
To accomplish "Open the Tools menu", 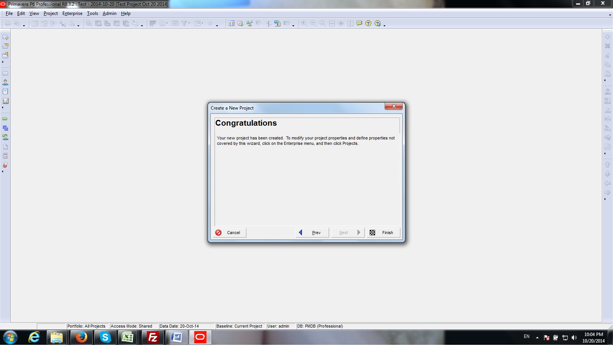I will [92, 13].
